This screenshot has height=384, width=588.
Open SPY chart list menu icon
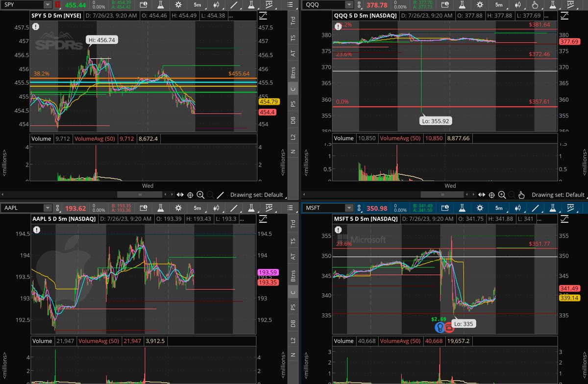(290, 4)
